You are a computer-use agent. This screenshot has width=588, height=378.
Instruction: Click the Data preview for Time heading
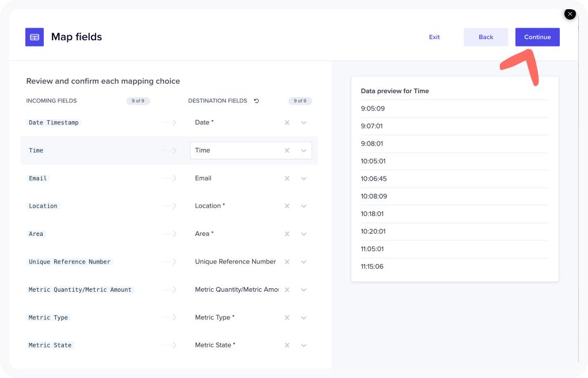click(x=395, y=91)
